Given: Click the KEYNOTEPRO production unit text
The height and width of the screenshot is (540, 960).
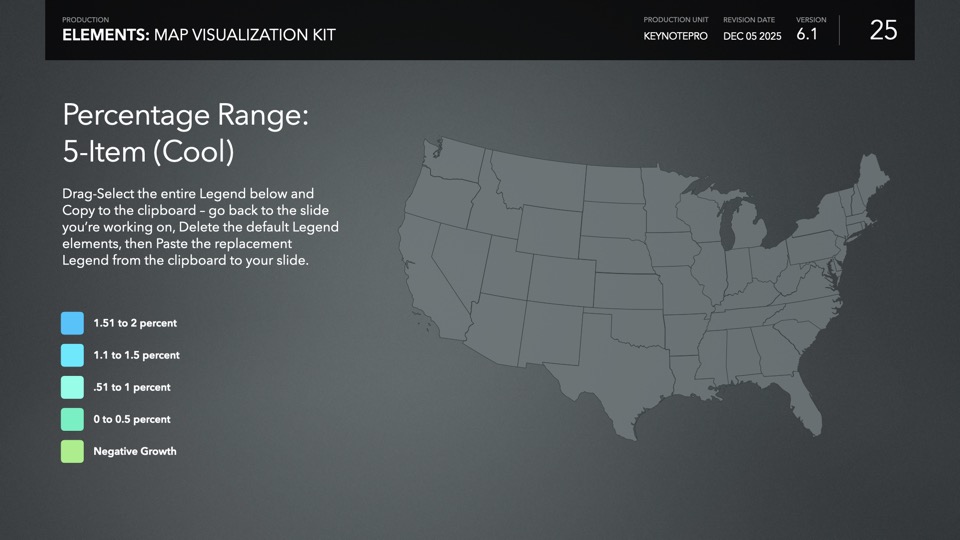Looking at the screenshot, I should [x=675, y=36].
